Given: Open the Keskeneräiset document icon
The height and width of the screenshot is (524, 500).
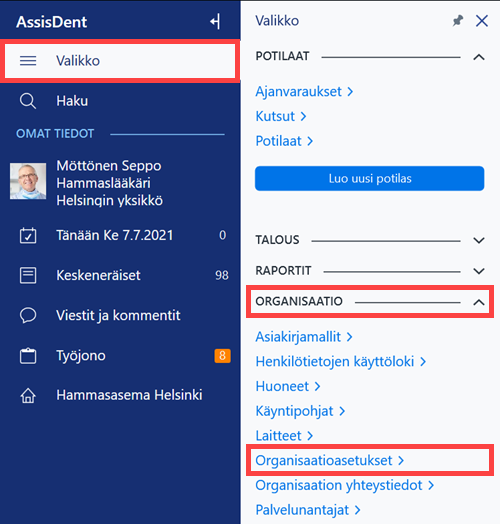Looking at the screenshot, I should [28, 275].
